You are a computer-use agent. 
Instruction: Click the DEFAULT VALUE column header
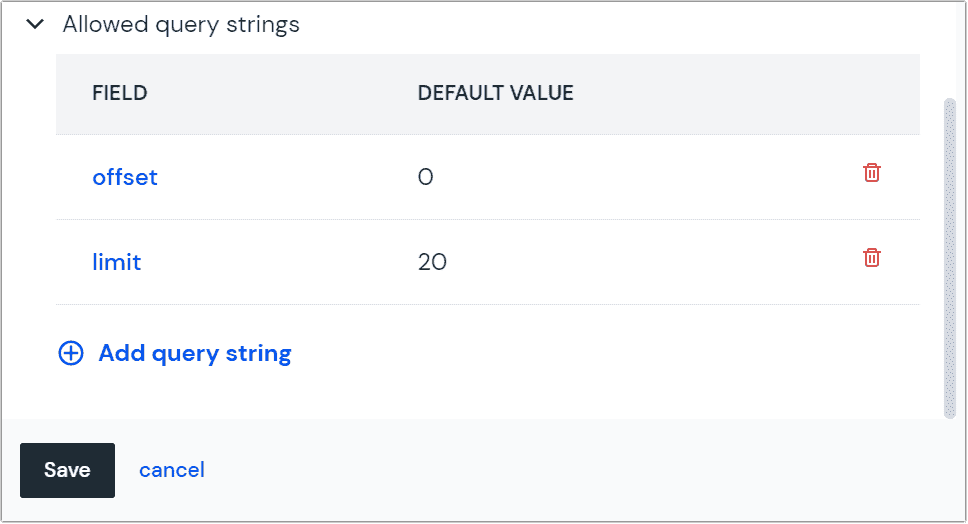coord(496,93)
